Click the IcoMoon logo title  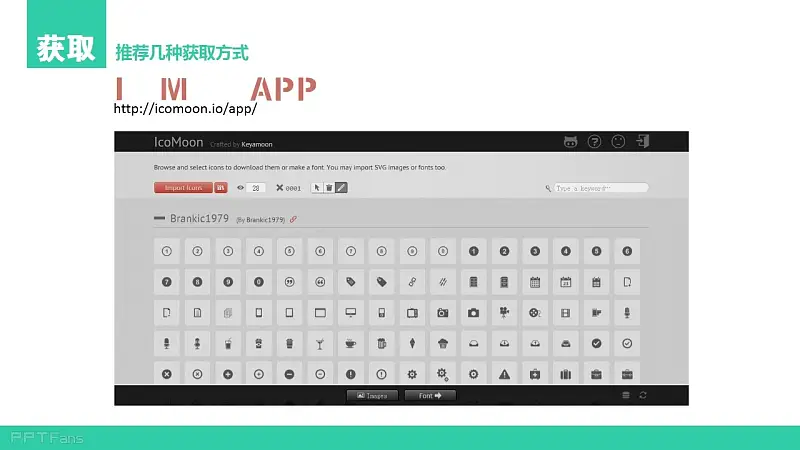[x=179, y=142]
